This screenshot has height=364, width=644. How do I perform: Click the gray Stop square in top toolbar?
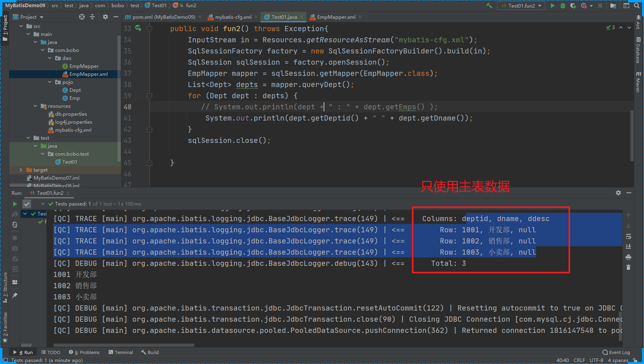600,6
